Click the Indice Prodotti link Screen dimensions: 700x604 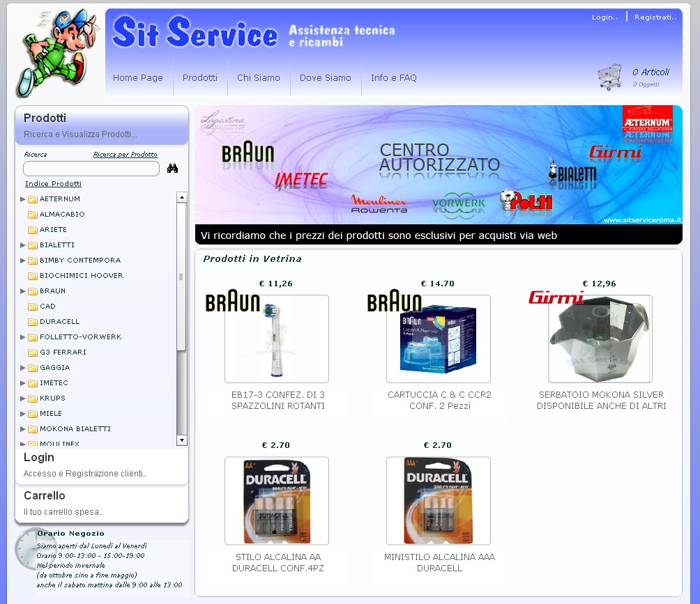coord(53,184)
